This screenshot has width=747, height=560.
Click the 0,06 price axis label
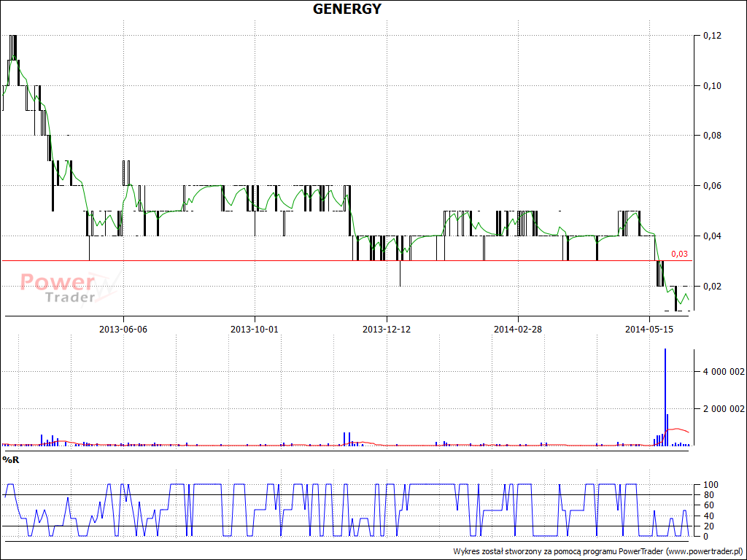point(712,186)
